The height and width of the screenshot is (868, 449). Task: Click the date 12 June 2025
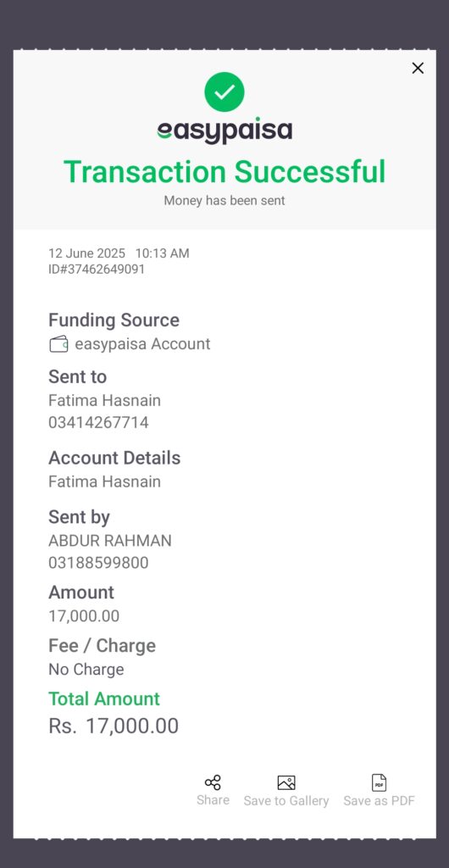tap(86, 253)
